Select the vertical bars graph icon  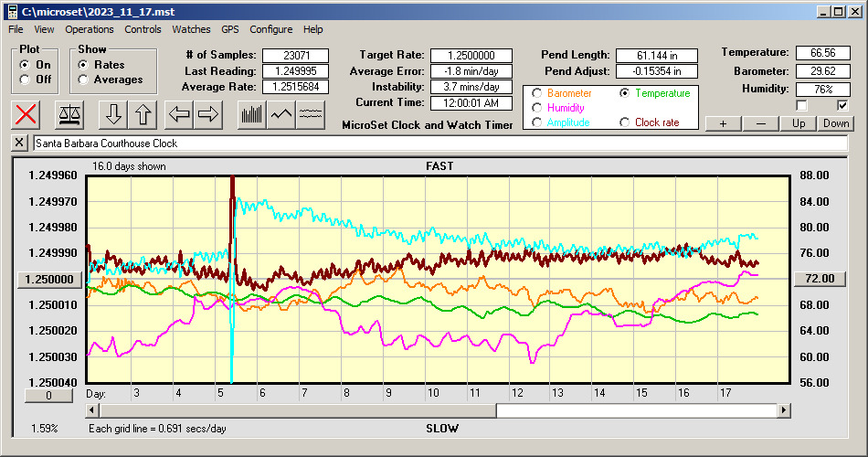tap(251, 114)
